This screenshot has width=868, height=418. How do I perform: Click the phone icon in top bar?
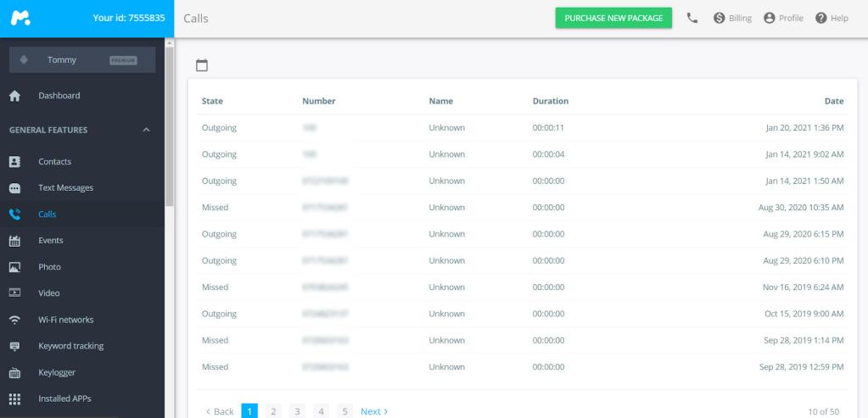692,18
